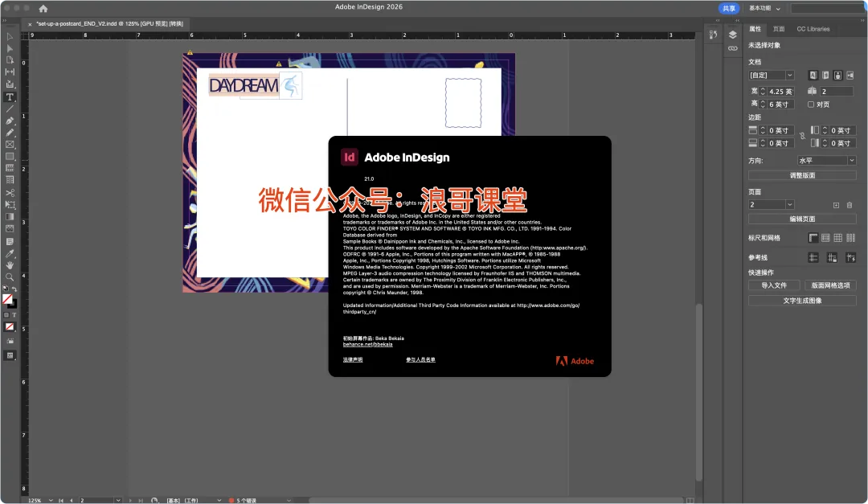Toggle lock guides icon in 参考线
The height and width of the screenshot is (504, 868).
tap(832, 257)
